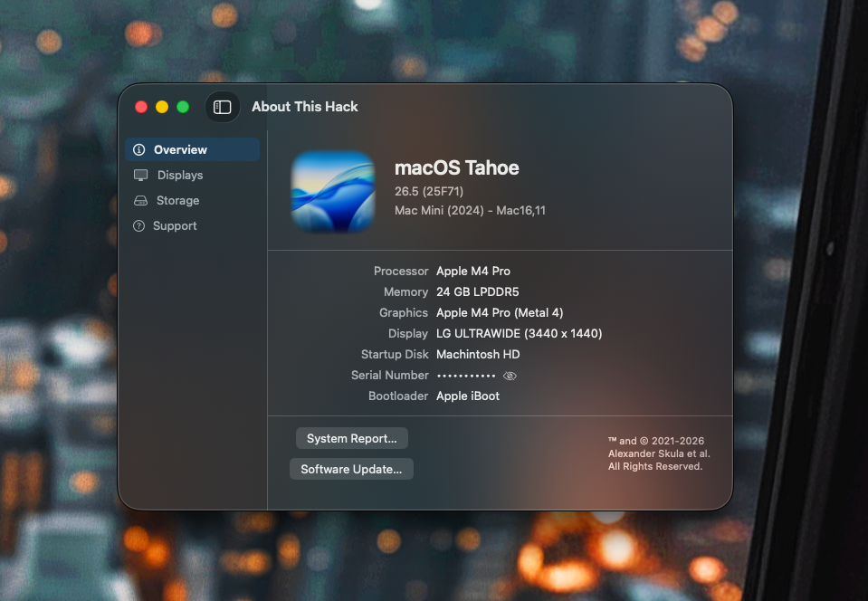Click the Processor label
The image size is (868, 601).
401,272
